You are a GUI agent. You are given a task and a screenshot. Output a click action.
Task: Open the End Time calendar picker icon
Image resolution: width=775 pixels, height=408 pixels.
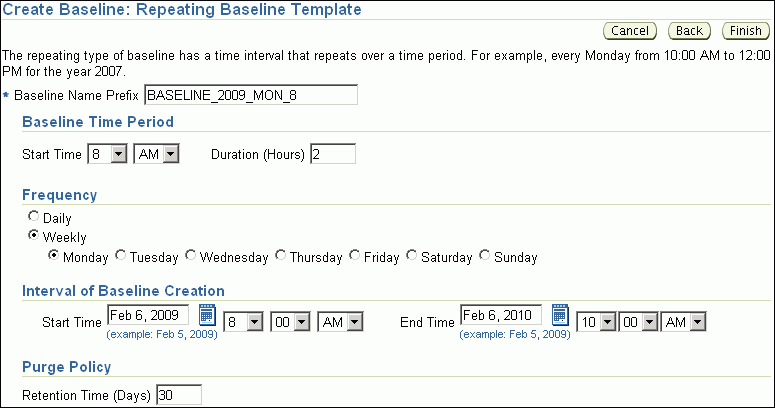coord(560,316)
